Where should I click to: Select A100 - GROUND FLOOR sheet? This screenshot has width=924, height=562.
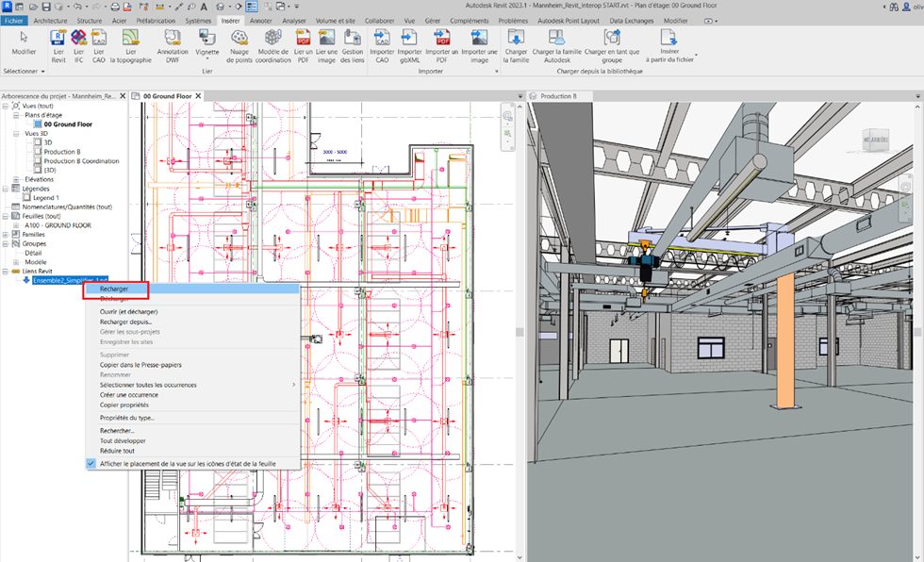tap(58, 225)
